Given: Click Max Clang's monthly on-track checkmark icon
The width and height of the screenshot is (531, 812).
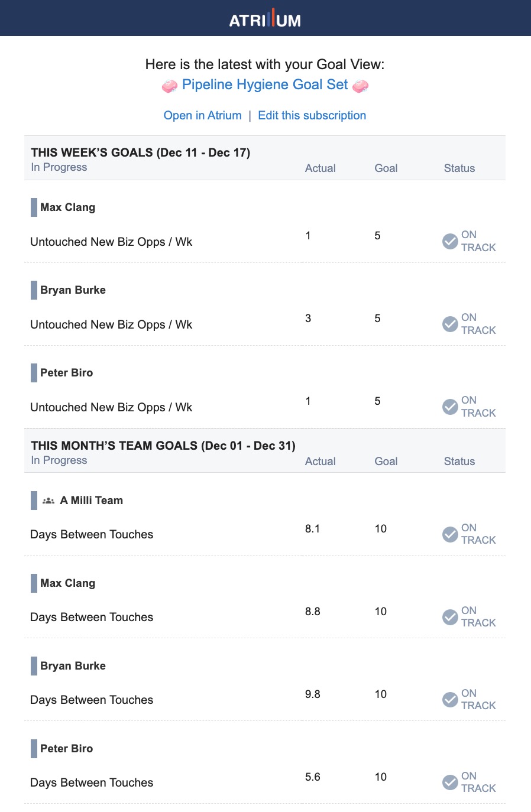Looking at the screenshot, I should click(450, 617).
